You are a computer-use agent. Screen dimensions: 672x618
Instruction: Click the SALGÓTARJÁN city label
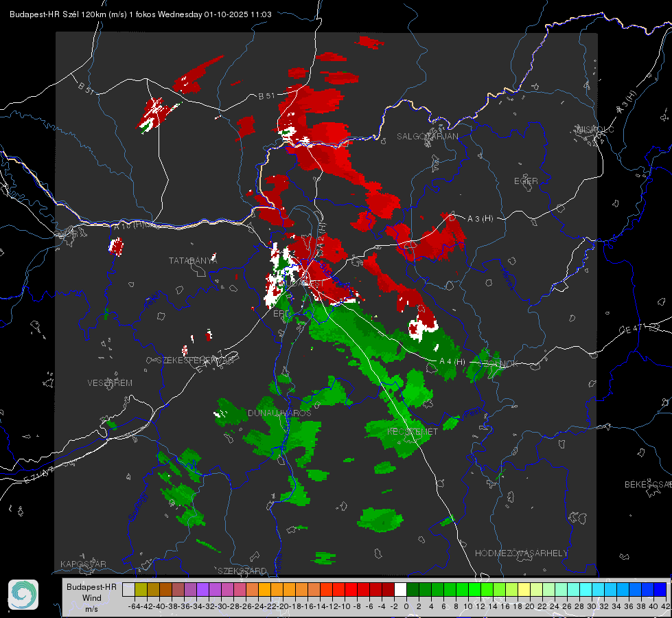[427, 137]
